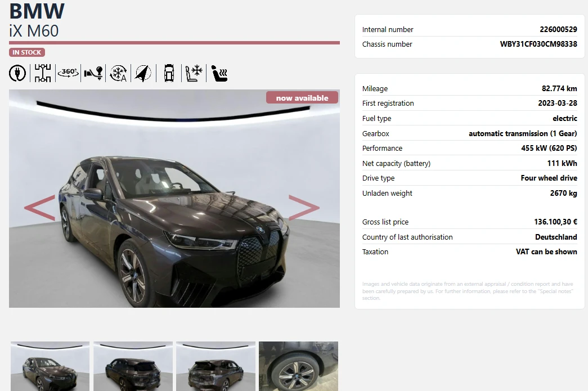Viewport: 588px width, 391px height.
Task: Click the panoramic roof car icon
Action: [x=169, y=73]
